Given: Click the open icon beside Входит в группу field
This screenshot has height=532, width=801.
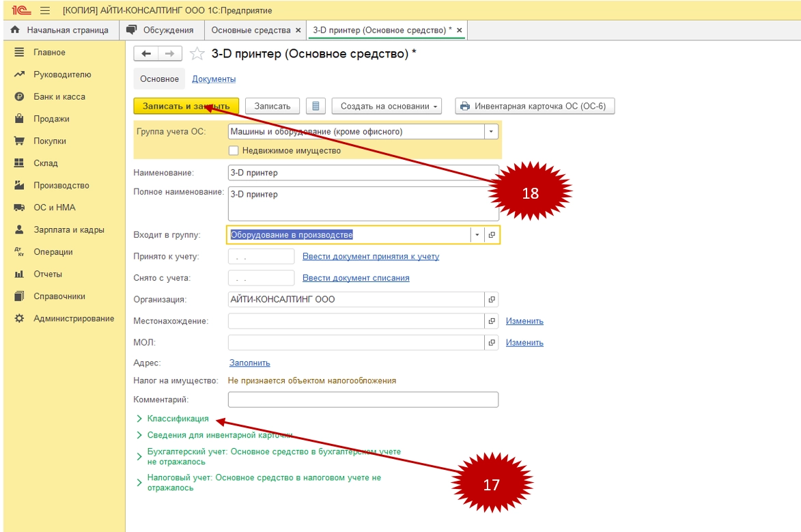Looking at the screenshot, I should point(492,234).
